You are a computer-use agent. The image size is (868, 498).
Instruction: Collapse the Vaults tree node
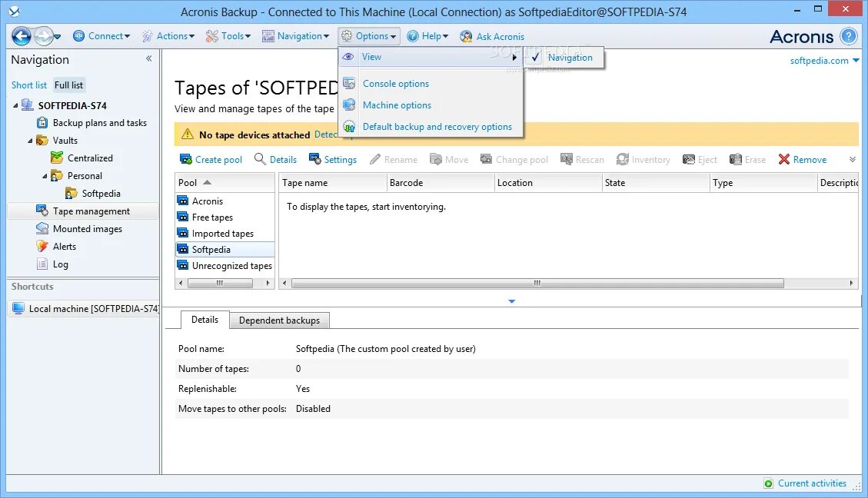pos(31,141)
